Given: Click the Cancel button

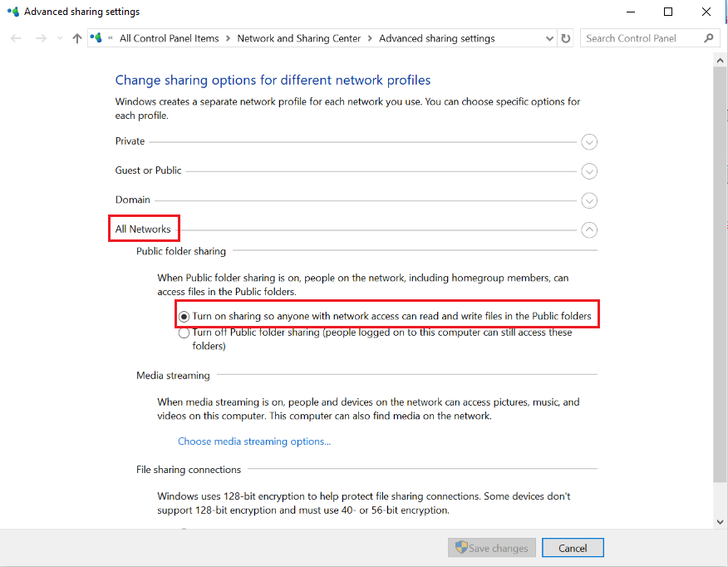Looking at the screenshot, I should pos(573,548).
